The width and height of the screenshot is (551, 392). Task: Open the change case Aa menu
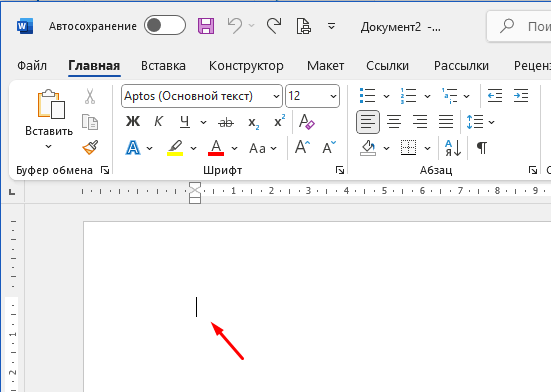point(262,148)
